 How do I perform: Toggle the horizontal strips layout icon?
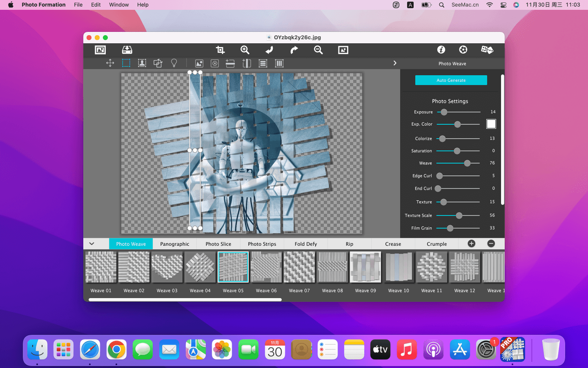263,63
